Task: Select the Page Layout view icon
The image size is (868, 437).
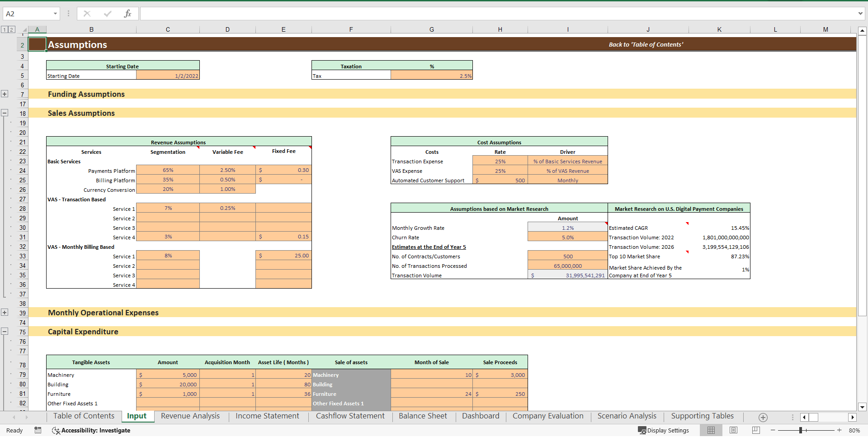Action: (733, 430)
